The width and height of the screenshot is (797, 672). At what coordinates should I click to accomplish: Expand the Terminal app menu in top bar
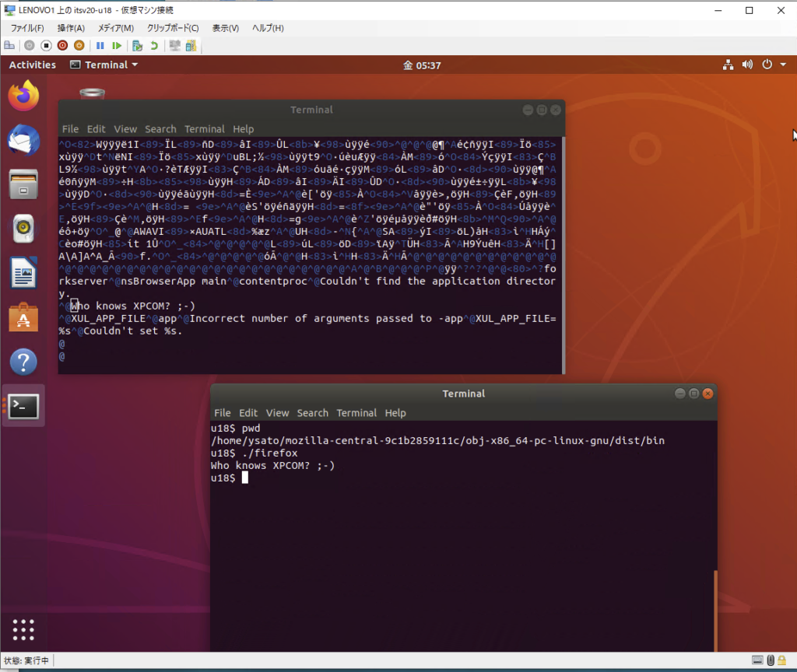point(104,65)
